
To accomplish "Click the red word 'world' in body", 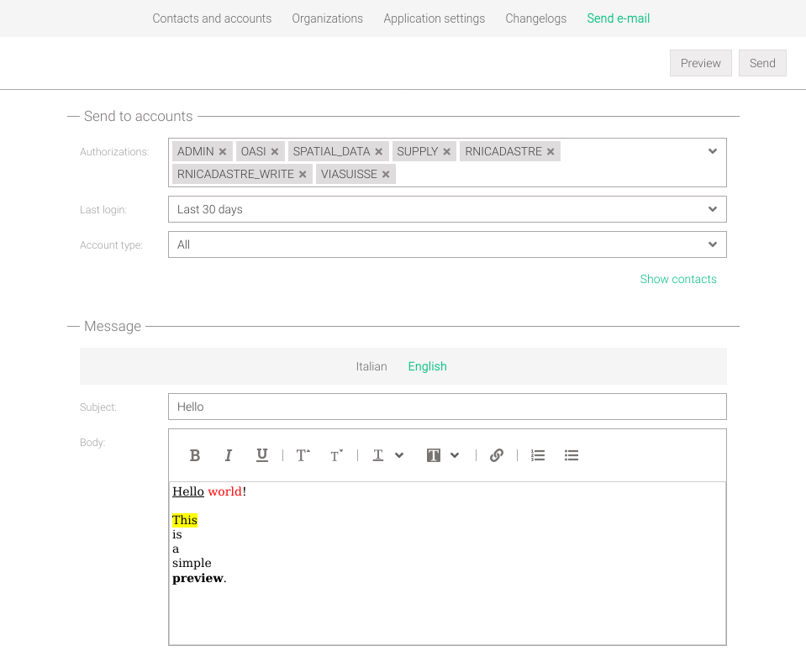I will 224,491.
